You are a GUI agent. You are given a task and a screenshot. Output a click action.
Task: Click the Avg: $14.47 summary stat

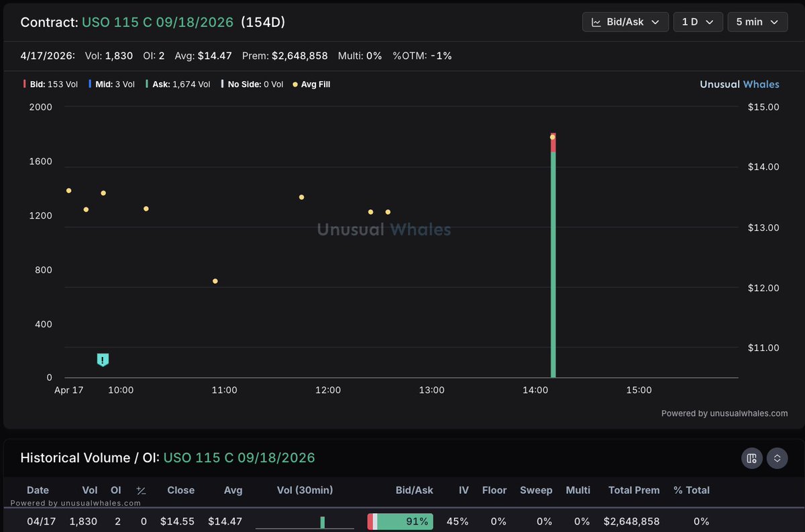click(x=203, y=56)
